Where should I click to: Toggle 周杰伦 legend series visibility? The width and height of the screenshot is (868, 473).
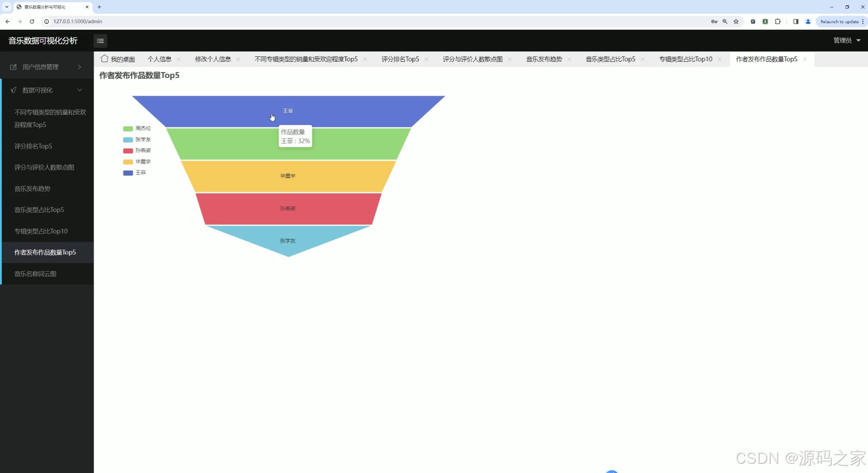pyautogui.click(x=142, y=128)
